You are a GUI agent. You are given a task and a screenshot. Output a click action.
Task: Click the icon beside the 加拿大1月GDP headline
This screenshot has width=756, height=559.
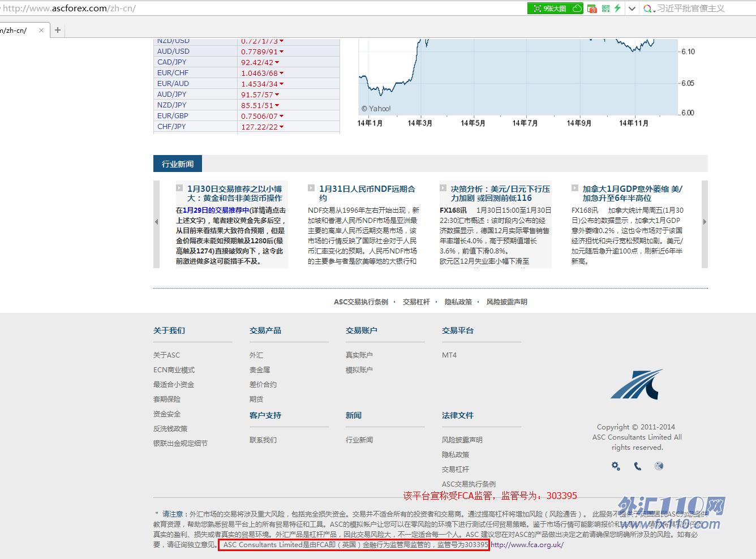tap(575, 188)
